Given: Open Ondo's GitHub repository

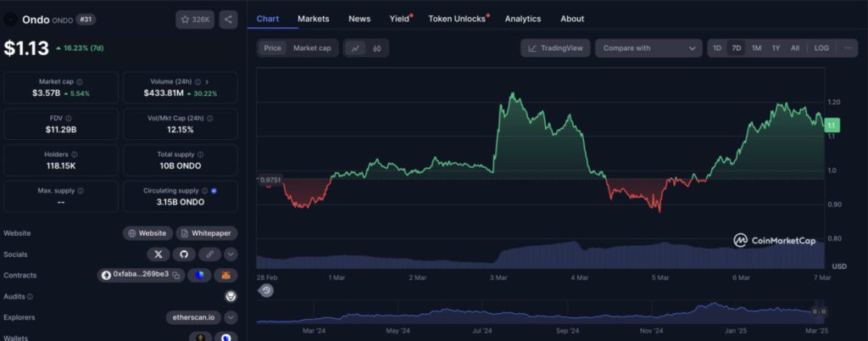Looking at the screenshot, I should (x=184, y=254).
